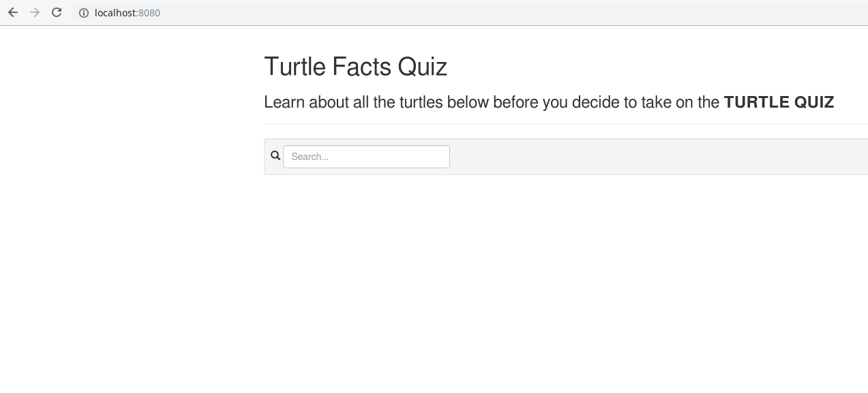Click the browser forward arrow
The width and height of the screenshot is (868, 393).
tap(35, 12)
